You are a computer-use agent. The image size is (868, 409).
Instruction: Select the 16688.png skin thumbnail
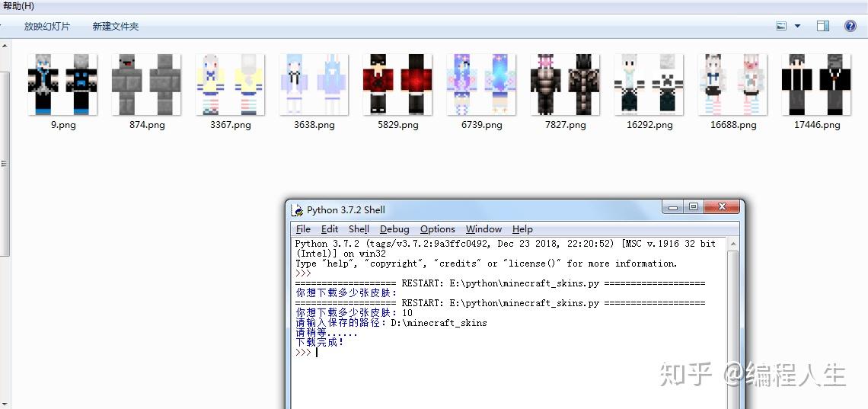733,84
